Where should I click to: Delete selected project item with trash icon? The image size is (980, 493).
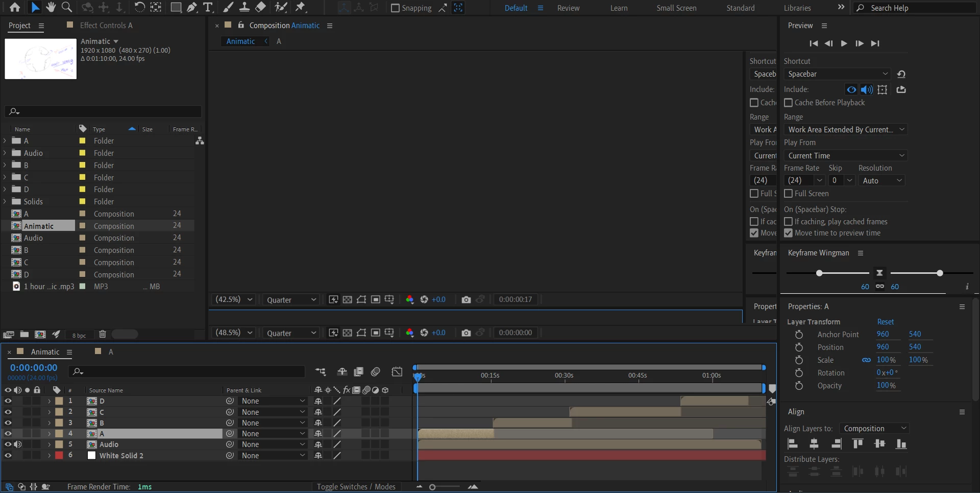(102, 334)
